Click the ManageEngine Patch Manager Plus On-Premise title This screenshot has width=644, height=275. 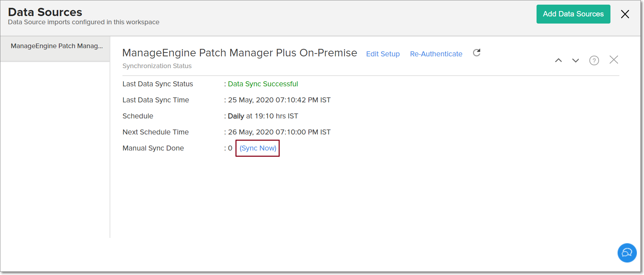[x=240, y=53]
